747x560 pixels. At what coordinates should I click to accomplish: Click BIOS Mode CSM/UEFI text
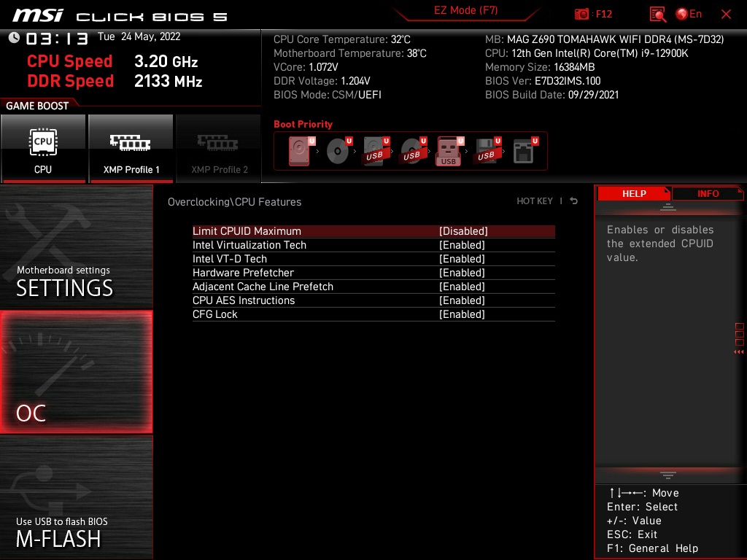click(328, 95)
